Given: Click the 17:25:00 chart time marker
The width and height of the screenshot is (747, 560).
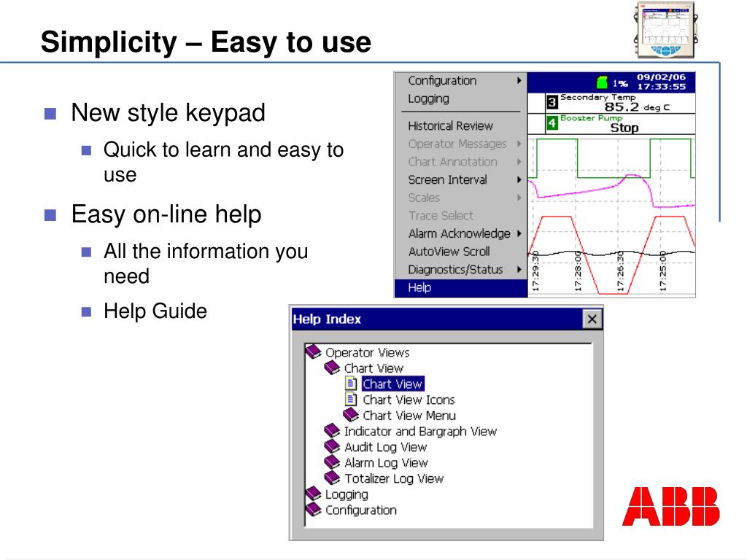Looking at the screenshot, I should [662, 271].
